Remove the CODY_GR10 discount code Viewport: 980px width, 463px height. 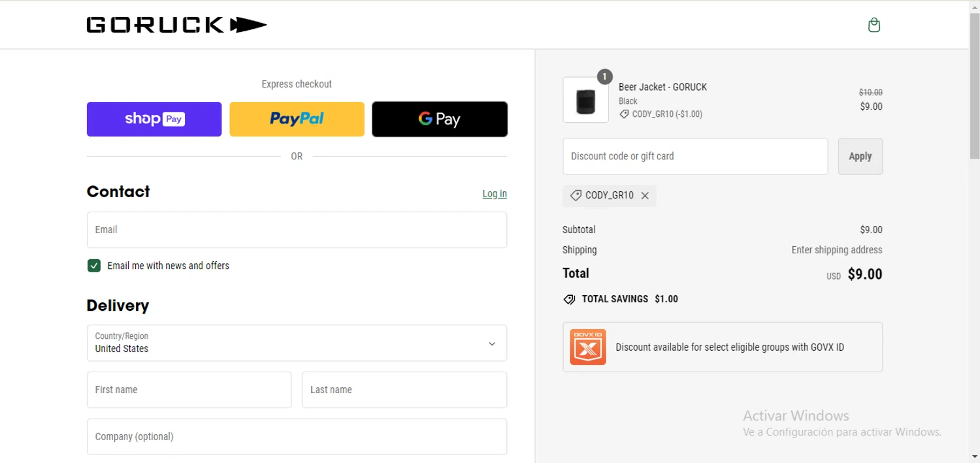(x=645, y=196)
